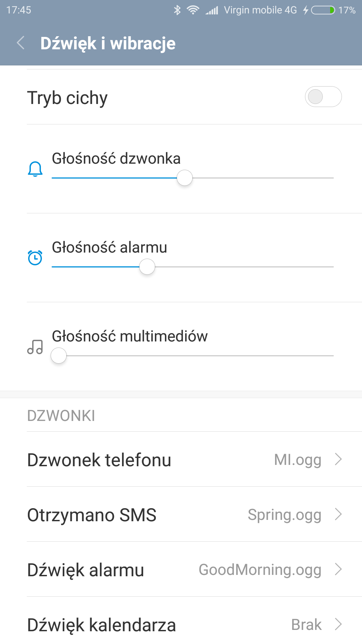Screen dimensions: 362x644
Task: Click the Głośność alarmu slider handle
Action: [147, 267]
